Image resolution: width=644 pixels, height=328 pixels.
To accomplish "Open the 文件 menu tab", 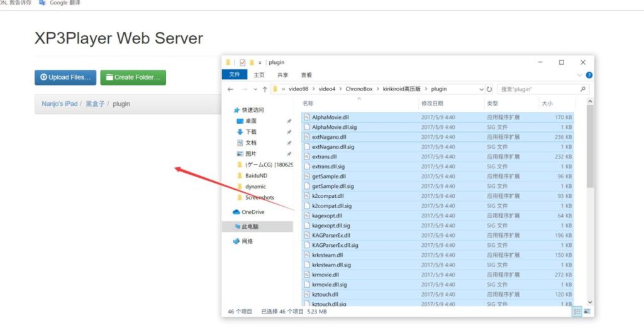I will point(235,75).
